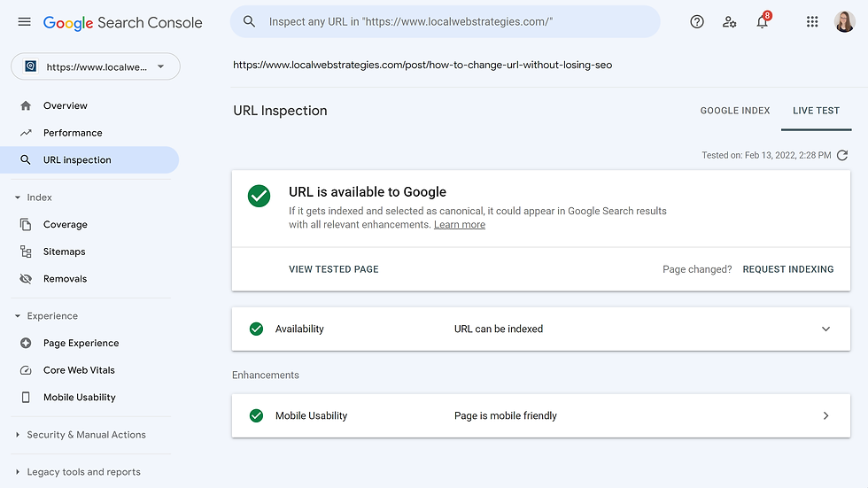Viewport: 868px width, 488px height.
Task: Collapse the Index sidebar section
Action: 34,198
